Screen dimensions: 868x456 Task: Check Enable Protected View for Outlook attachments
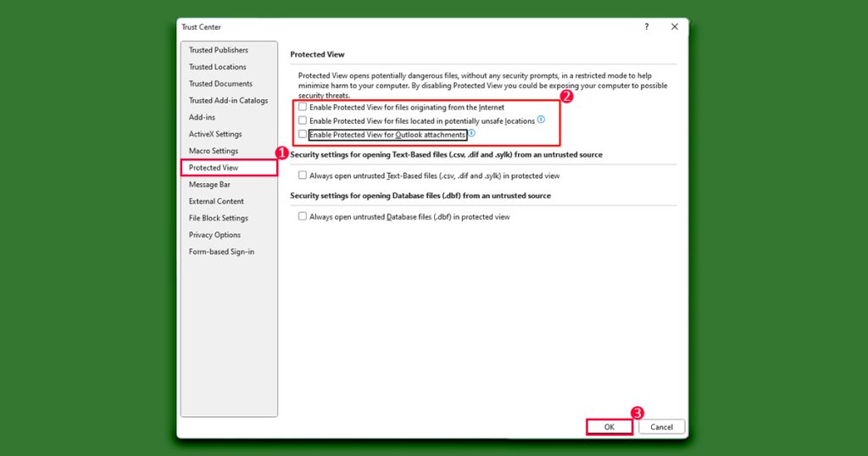303,135
